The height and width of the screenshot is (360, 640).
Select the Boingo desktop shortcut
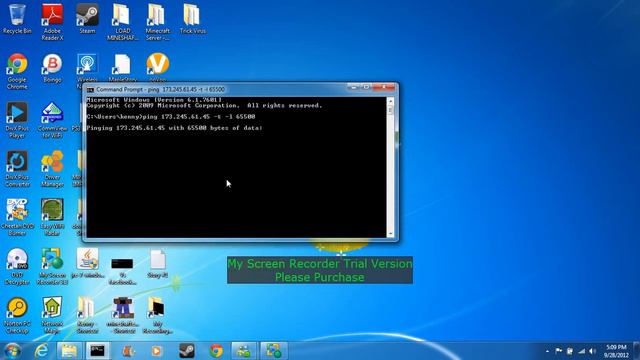pyautogui.click(x=52, y=68)
